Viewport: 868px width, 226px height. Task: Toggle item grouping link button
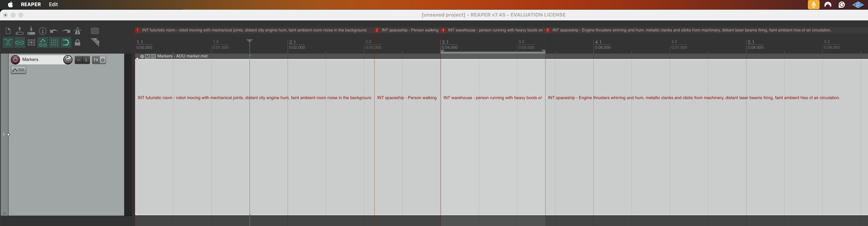click(x=19, y=42)
